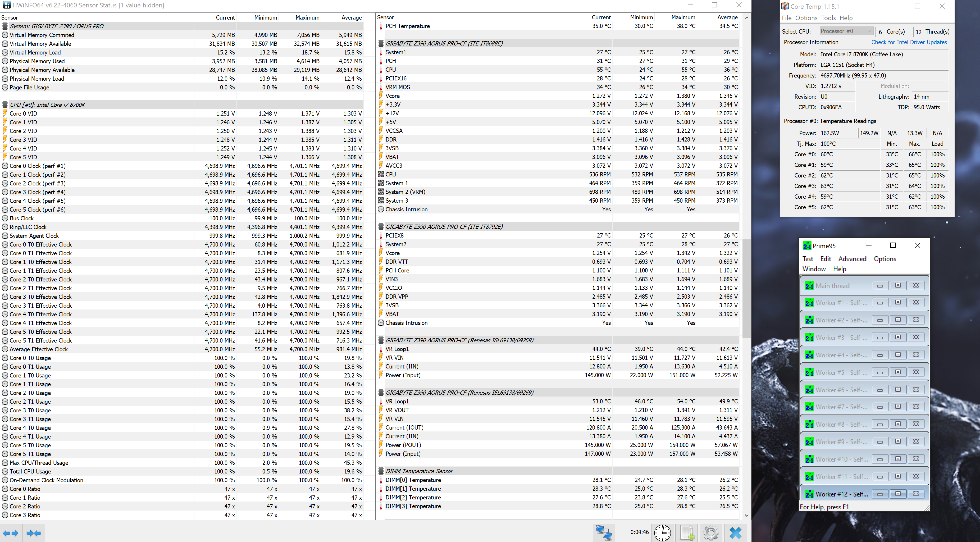Click the Prime95 title bar app icon
Image resolution: width=980 pixels, height=542 pixels.
coord(807,246)
